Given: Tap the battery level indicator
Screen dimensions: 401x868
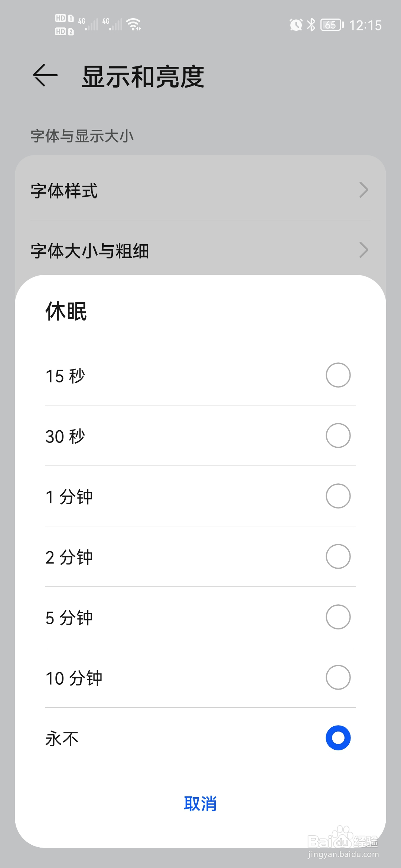Looking at the screenshot, I should (332, 25).
